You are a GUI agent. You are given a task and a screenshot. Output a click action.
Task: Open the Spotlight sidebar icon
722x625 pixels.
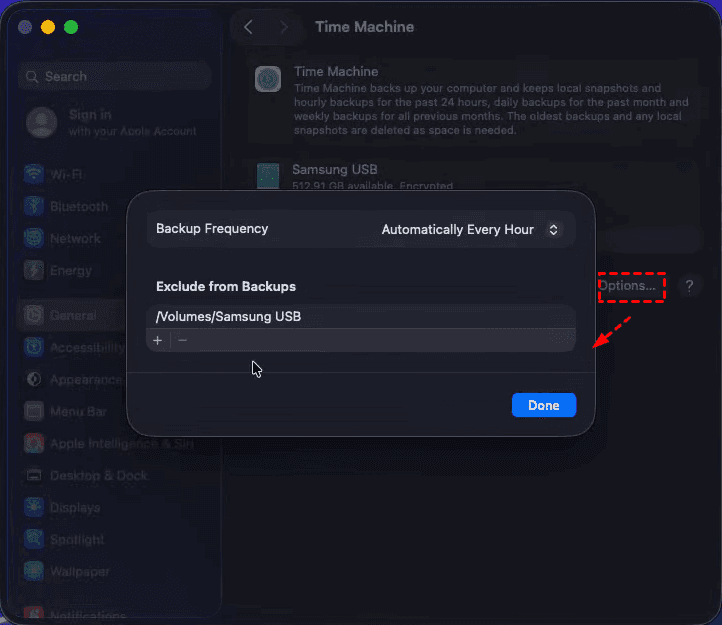(34, 539)
